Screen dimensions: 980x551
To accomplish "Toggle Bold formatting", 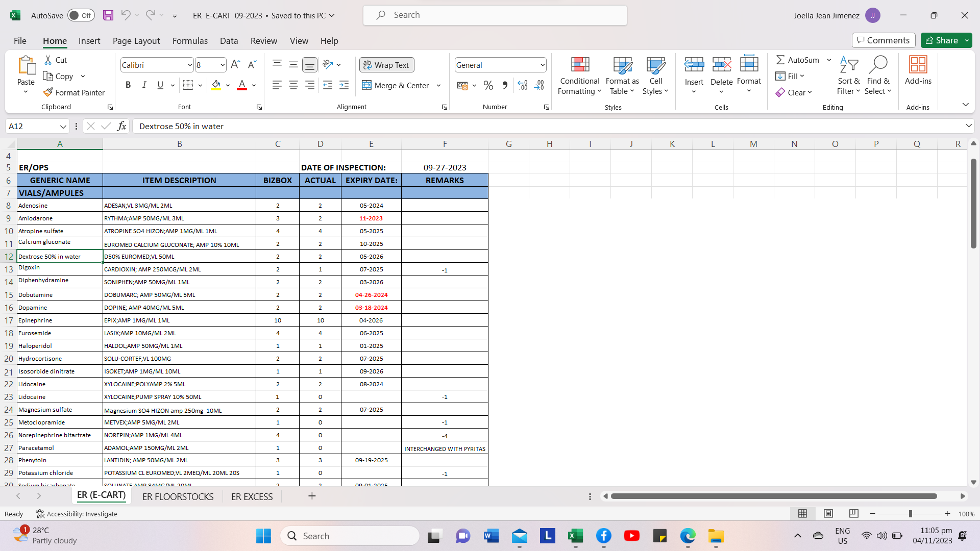I will [x=128, y=85].
